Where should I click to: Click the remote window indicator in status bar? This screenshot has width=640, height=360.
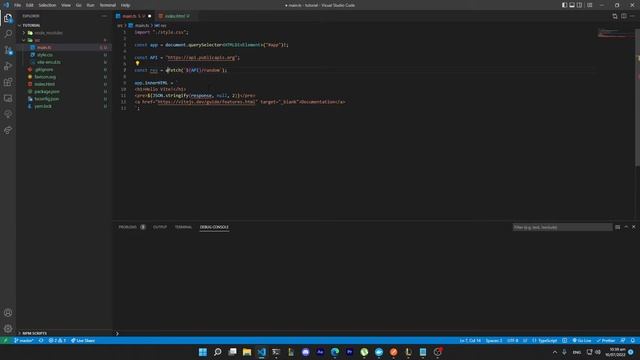(x=5, y=340)
